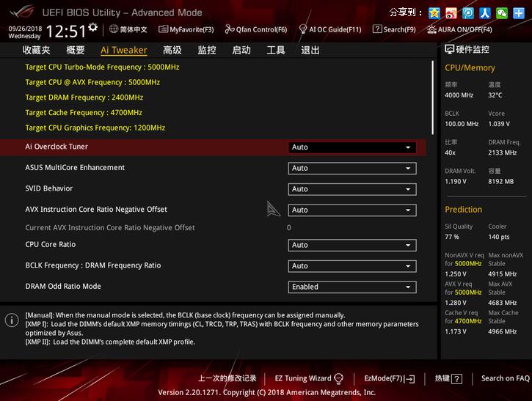Image resolution: width=532 pixels, height=401 pixels.
Task: Select the CPU Core Ratio row label
Action: click(x=50, y=244)
